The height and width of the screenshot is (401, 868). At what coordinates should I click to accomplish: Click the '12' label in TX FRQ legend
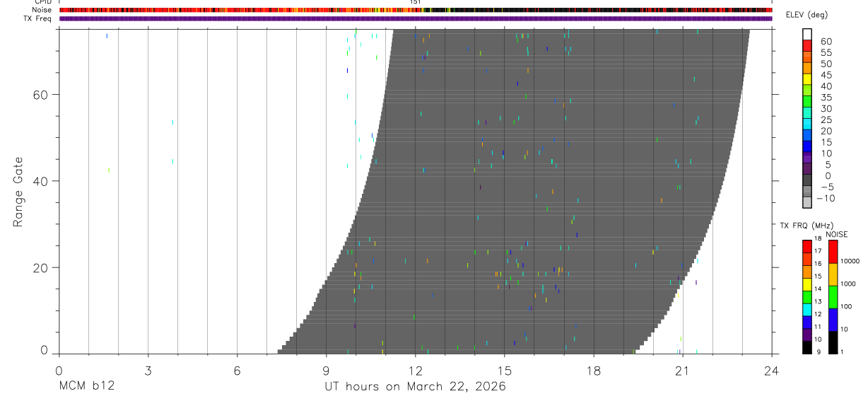click(818, 314)
